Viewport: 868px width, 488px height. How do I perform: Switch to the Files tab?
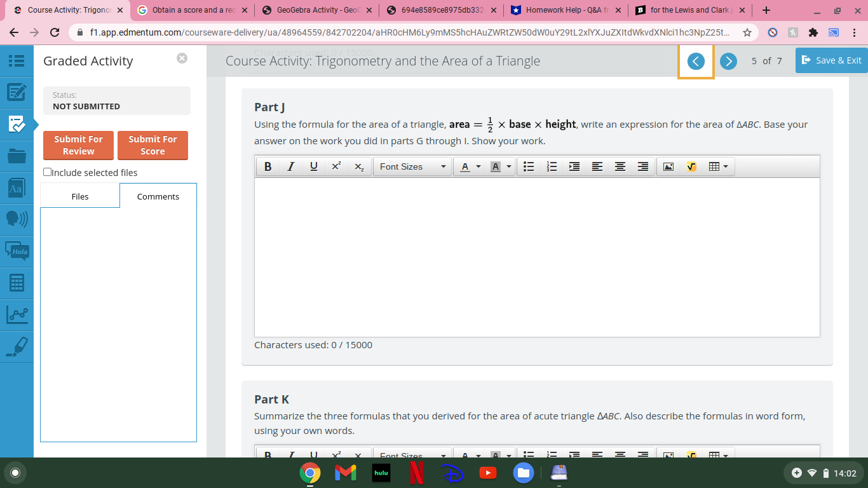click(x=80, y=196)
